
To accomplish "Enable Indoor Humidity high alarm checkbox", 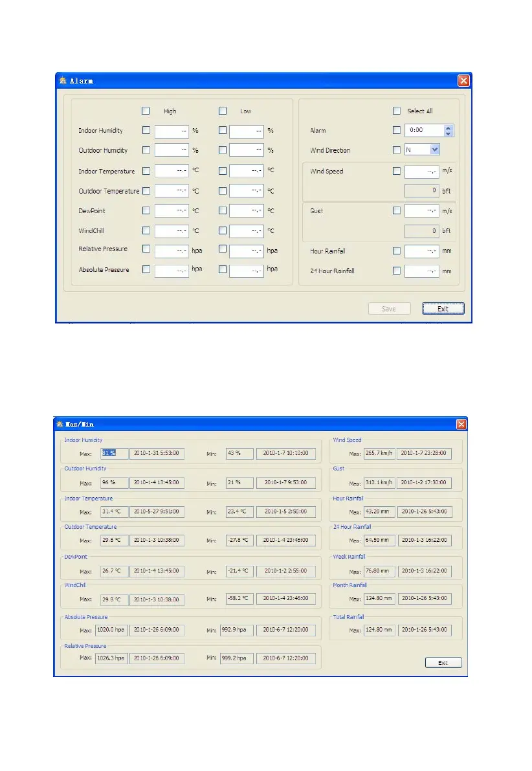I will (x=146, y=130).
